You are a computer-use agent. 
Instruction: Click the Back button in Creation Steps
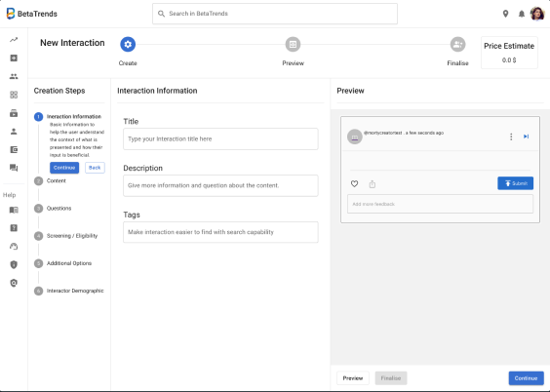[95, 168]
